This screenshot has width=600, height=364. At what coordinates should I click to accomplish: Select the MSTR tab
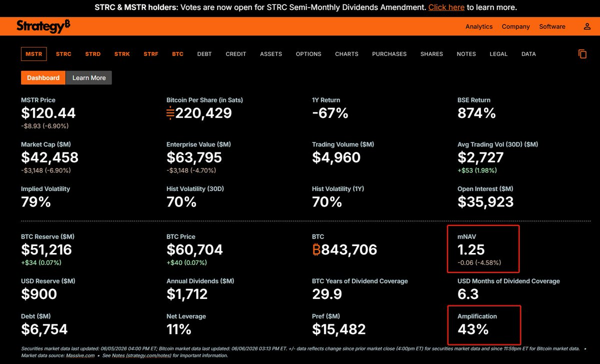[x=34, y=54]
